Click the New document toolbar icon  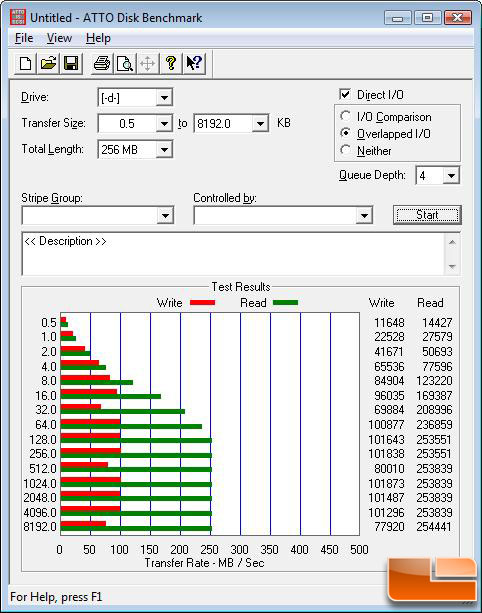click(x=25, y=63)
